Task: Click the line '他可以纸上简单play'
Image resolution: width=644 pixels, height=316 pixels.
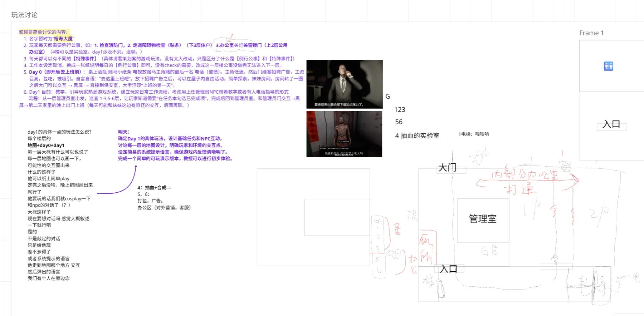Action: (48, 178)
